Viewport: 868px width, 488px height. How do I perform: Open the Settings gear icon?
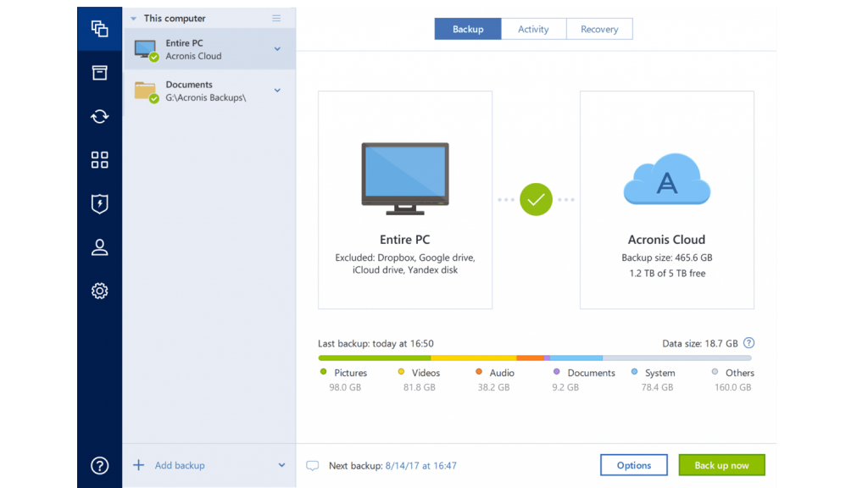100,291
